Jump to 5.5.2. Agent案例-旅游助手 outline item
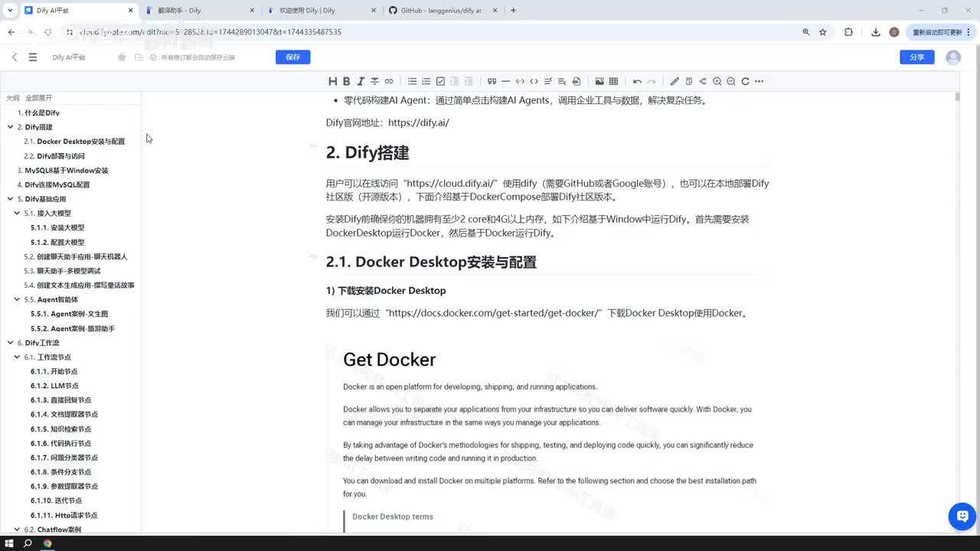Viewport: 980px width, 551px height. [73, 328]
